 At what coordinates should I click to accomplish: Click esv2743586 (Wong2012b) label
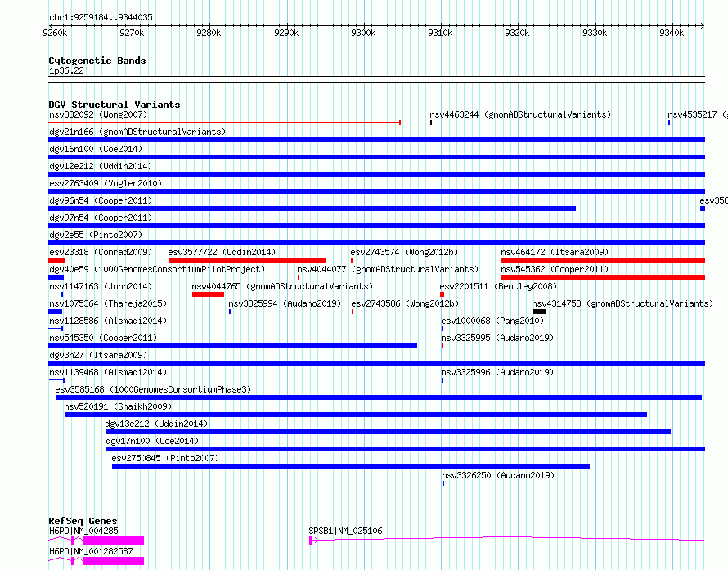tap(405, 303)
